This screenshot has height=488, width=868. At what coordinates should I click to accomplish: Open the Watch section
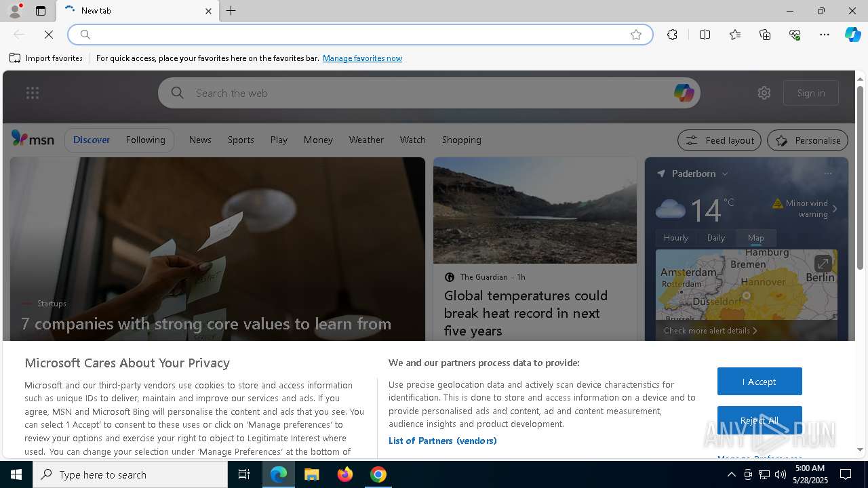[x=412, y=140]
